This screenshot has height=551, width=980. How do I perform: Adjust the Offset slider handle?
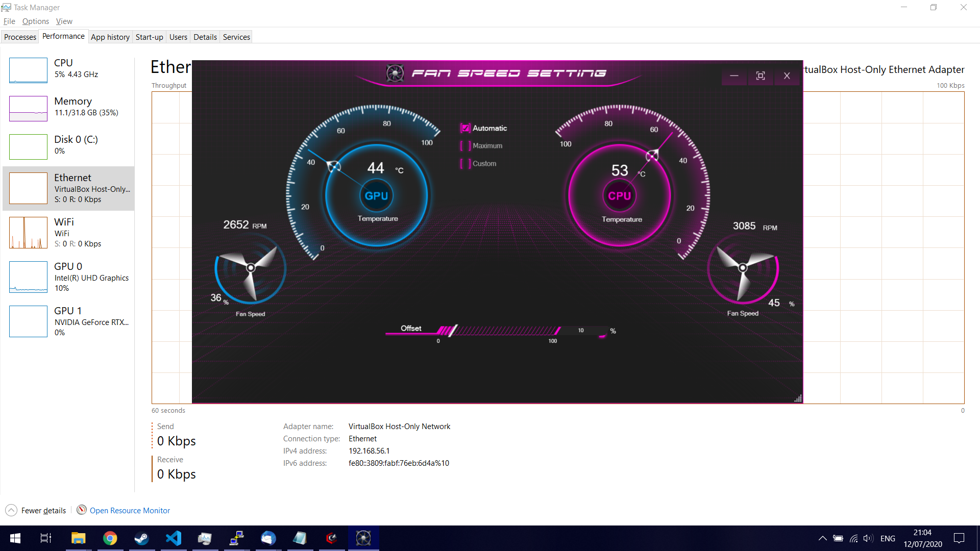(x=452, y=331)
